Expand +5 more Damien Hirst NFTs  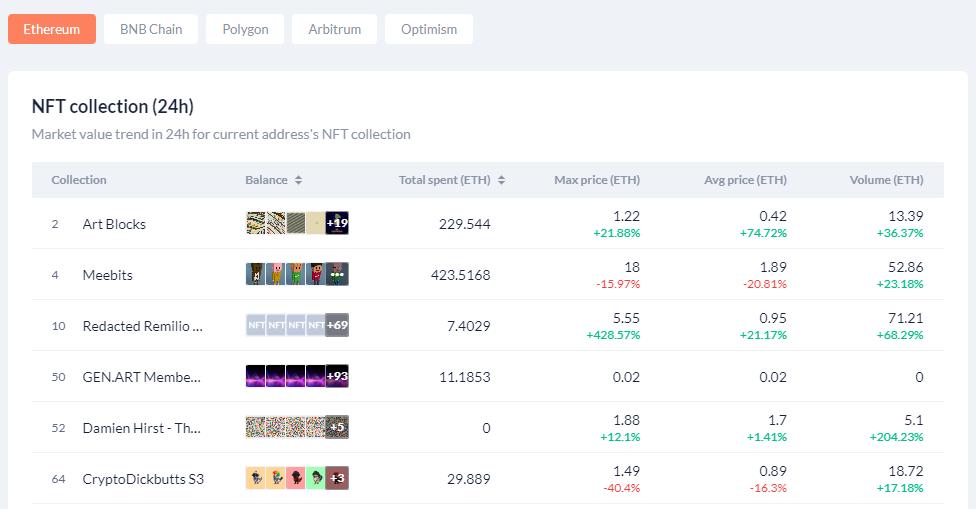pyautogui.click(x=337, y=427)
